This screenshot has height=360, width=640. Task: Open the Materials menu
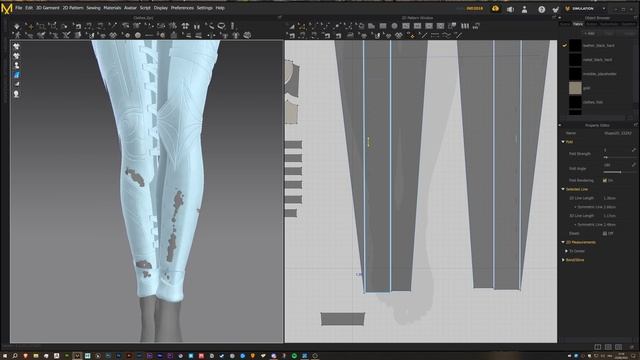tap(112, 8)
